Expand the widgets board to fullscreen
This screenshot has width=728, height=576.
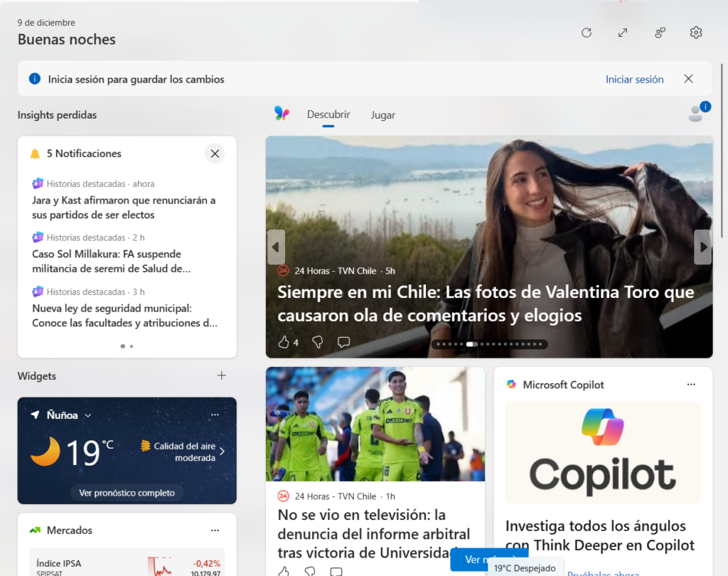click(623, 33)
